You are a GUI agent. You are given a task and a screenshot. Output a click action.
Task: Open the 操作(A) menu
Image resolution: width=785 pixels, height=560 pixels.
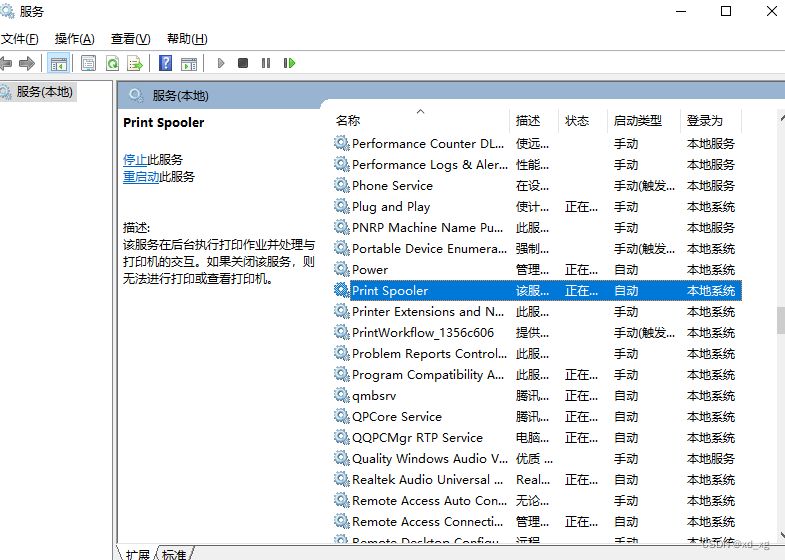75,39
